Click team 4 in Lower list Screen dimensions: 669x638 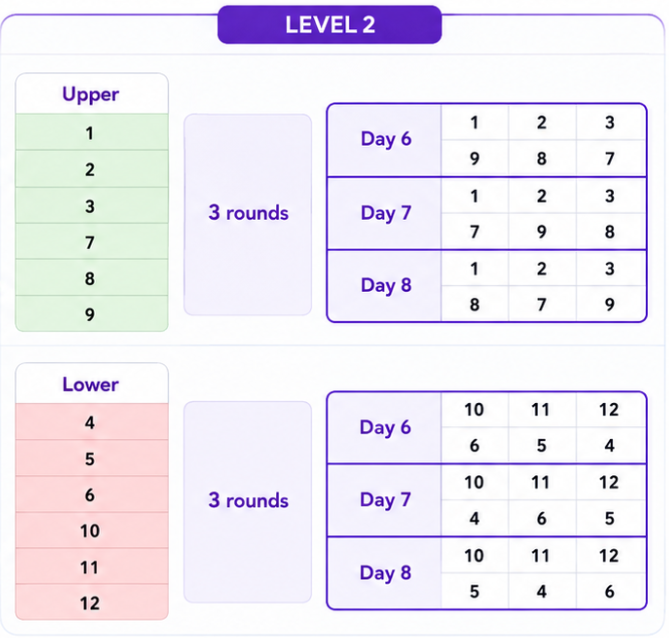click(x=92, y=422)
